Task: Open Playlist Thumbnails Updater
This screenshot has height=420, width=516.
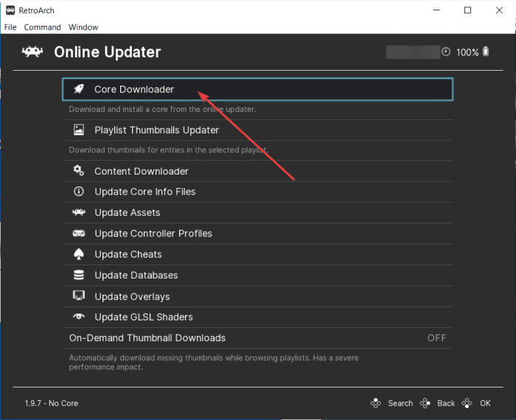Action: tap(258, 130)
